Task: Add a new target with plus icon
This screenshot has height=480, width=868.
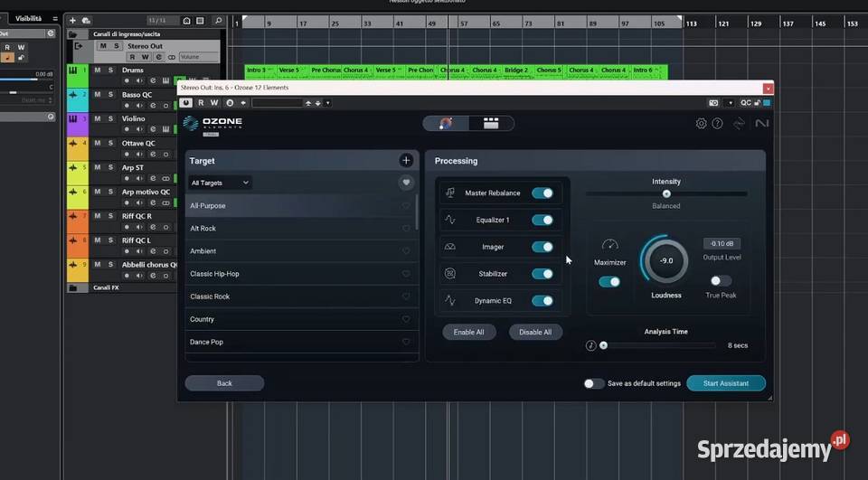Action: pyautogui.click(x=406, y=161)
